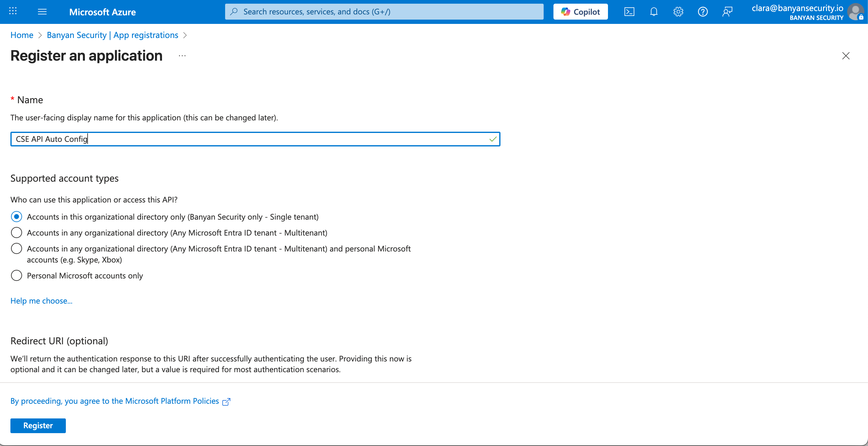This screenshot has height=446, width=868.
Task: Open the Help question mark icon
Action: pyautogui.click(x=703, y=12)
